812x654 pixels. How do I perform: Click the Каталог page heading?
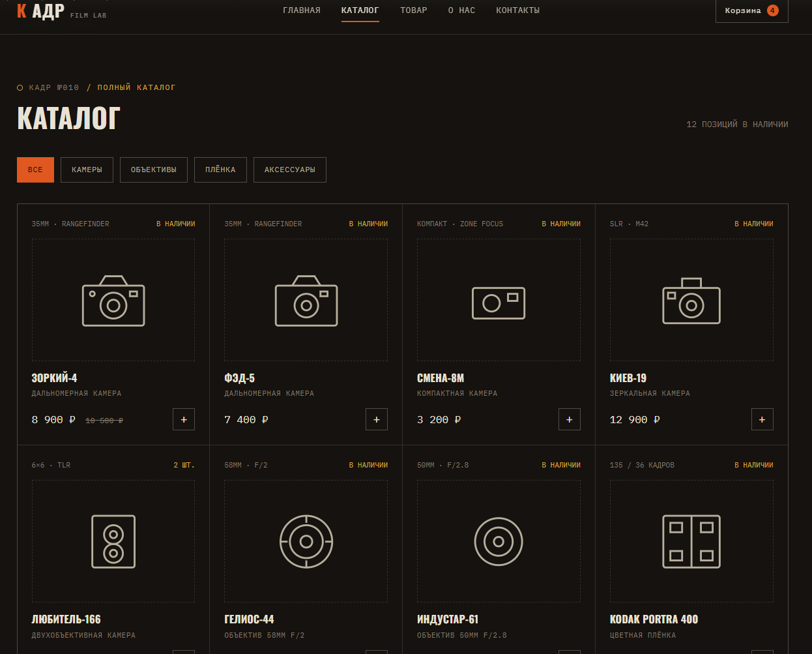(68, 118)
